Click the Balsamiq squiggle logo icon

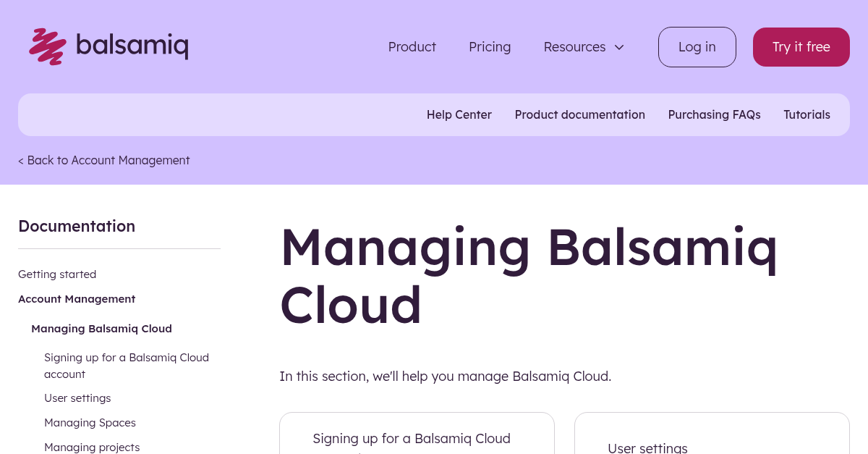pyautogui.click(x=46, y=46)
